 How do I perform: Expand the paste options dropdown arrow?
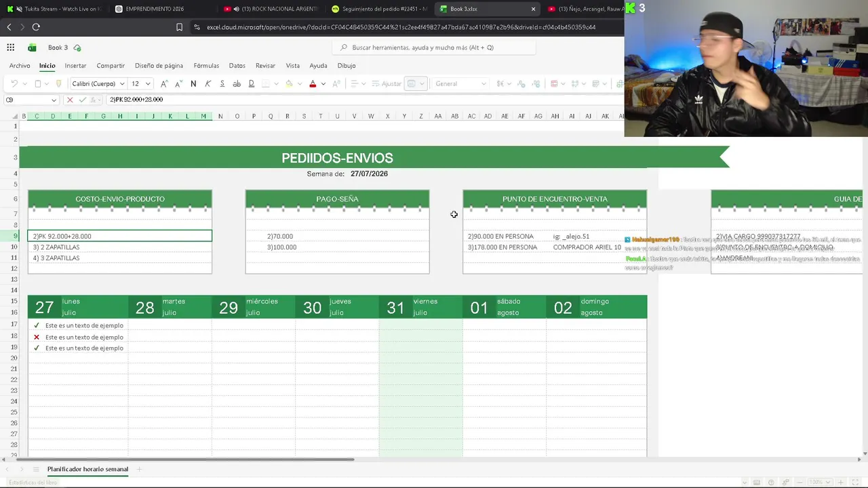coord(47,84)
